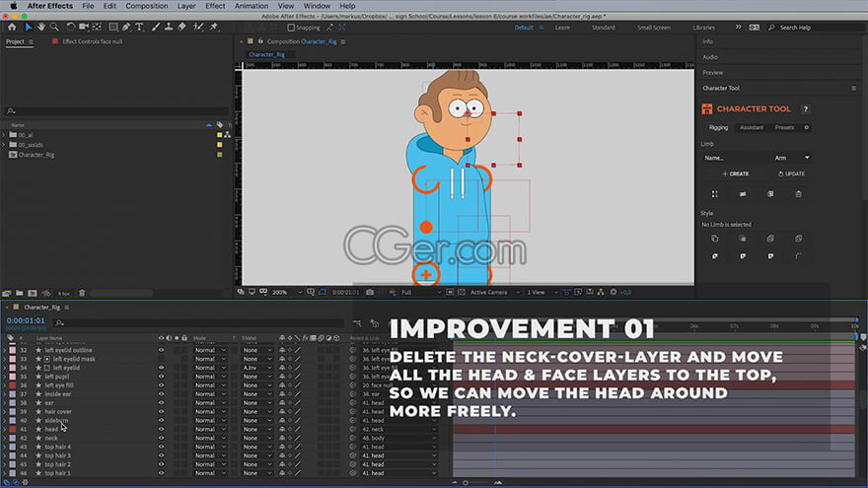Switch to the Standard workspace
Image resolution: width=868 pixels, height=488 pixels.
click(x=604, y=28)
